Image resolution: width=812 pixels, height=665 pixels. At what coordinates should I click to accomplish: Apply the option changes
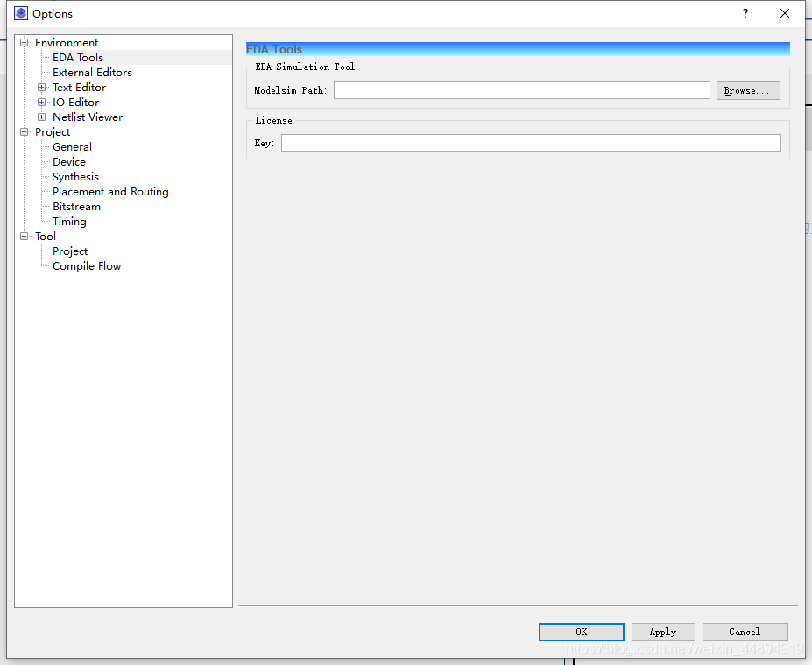663,632
